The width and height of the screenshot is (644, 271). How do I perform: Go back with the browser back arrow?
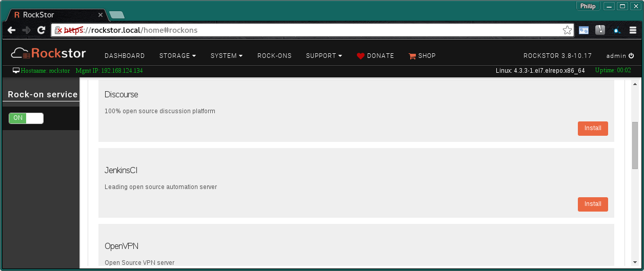coord(12,30)
